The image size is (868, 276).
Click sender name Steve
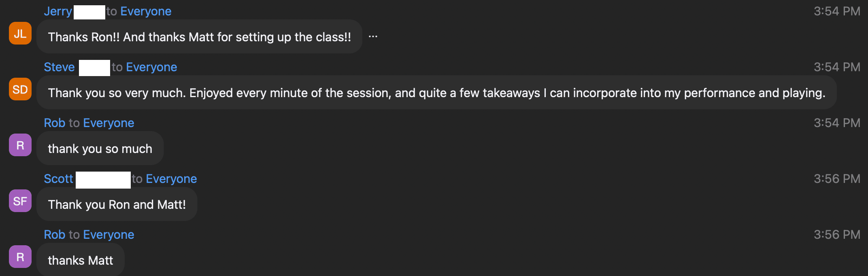59,67
